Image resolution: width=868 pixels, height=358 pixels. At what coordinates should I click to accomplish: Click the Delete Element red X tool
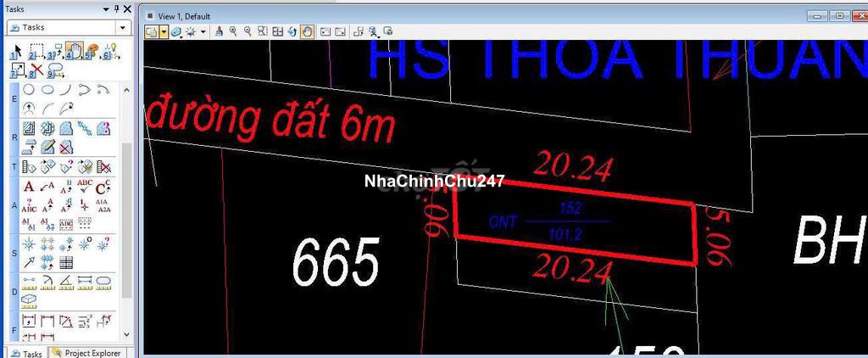pos(37,70)
